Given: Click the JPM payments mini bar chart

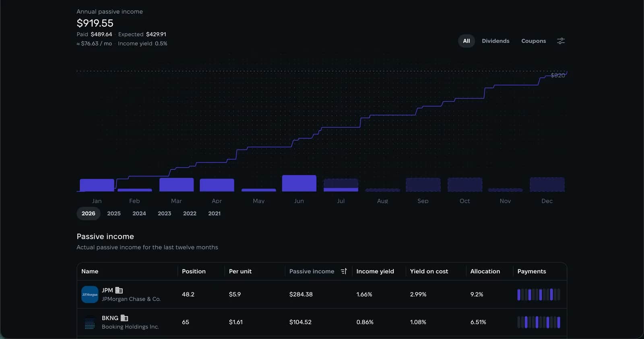Looking at the screenshot, I should pyautogui.click(x=539, y=295).
